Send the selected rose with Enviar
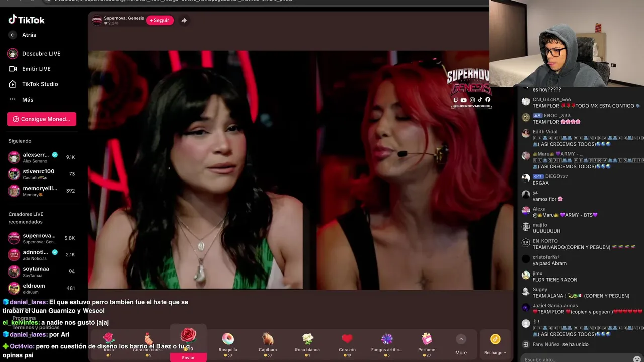The width and height of the screenshot is (644, 362). click(188, 357)
